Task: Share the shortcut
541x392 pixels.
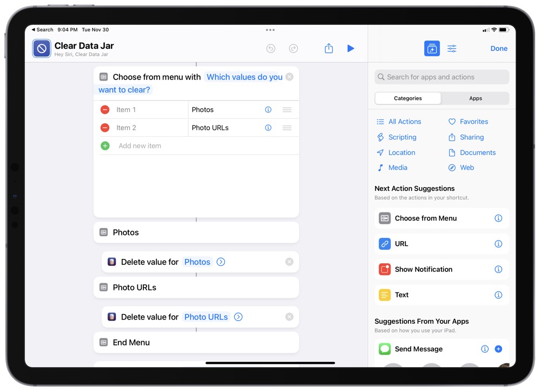Action: [328, 48]
